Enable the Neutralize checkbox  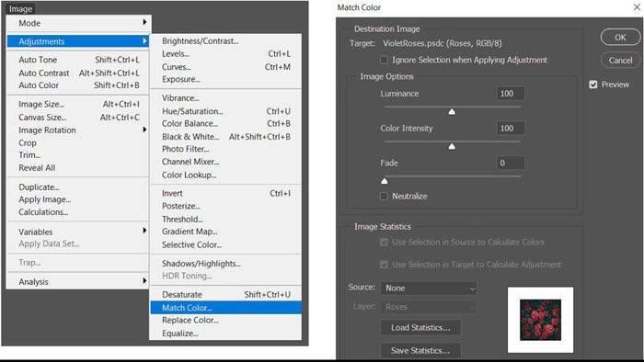(x=384, y=196)
